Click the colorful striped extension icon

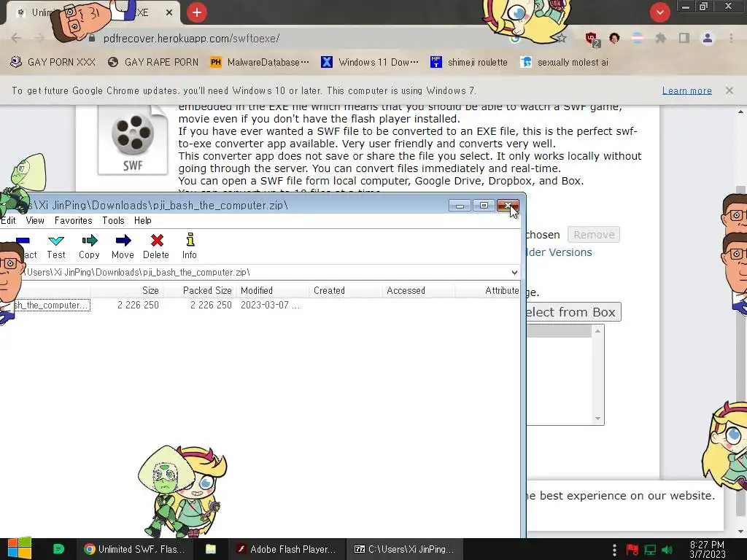point(638,38)
